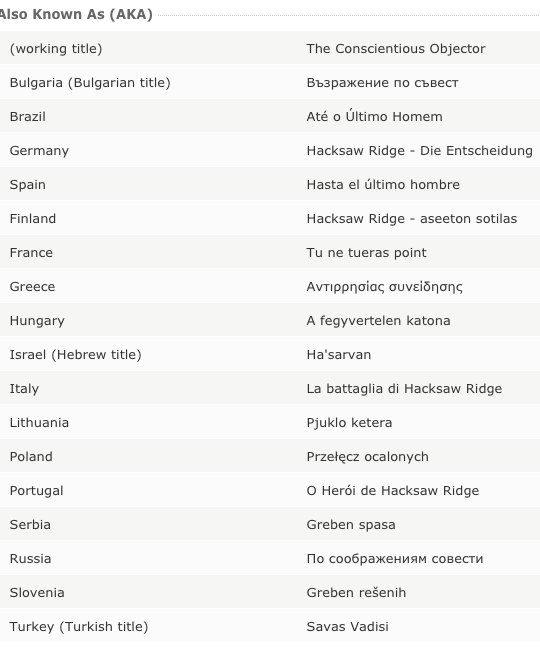The height and width of the screenshot is (649, 540).
Task: Select the working title row label
Action: click(x=56, y=48)
